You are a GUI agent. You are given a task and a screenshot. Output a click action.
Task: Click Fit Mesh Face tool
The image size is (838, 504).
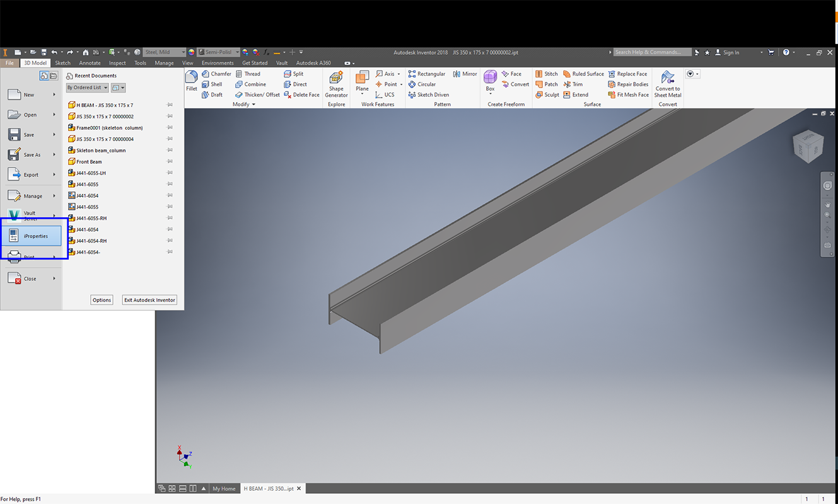tap(628, 94)
